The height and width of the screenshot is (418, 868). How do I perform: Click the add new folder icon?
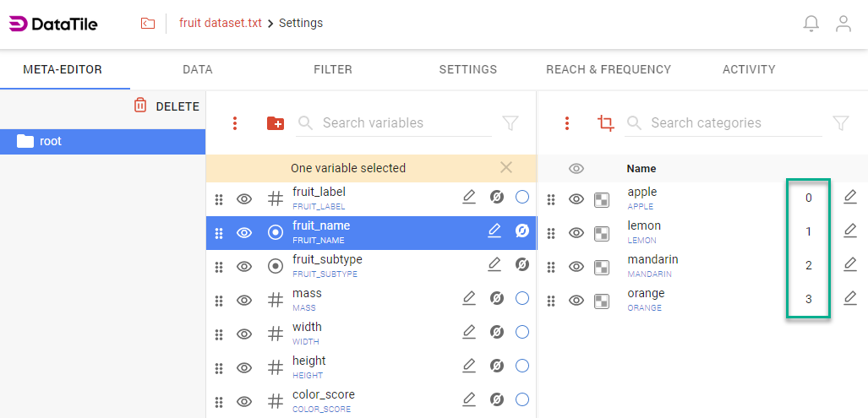pyautogui.click(x=276, y=123)
